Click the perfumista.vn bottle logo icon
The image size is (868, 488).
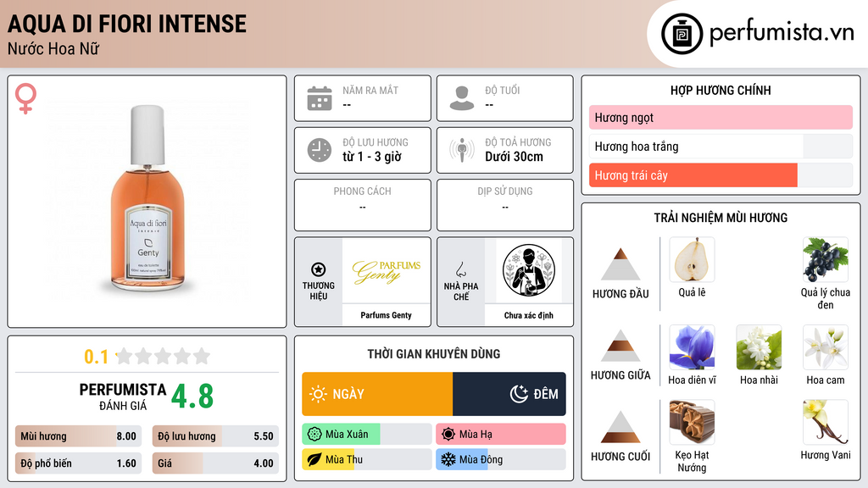tap(682, 34)
